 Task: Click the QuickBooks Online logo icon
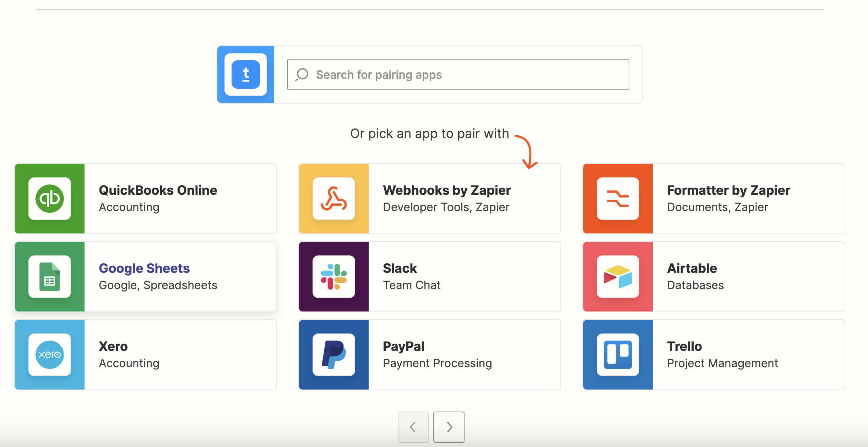point(50,199)
